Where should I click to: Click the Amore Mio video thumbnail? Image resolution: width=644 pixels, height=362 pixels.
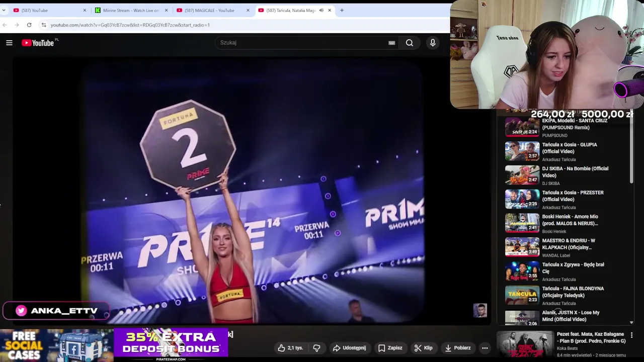pos(522,223)
